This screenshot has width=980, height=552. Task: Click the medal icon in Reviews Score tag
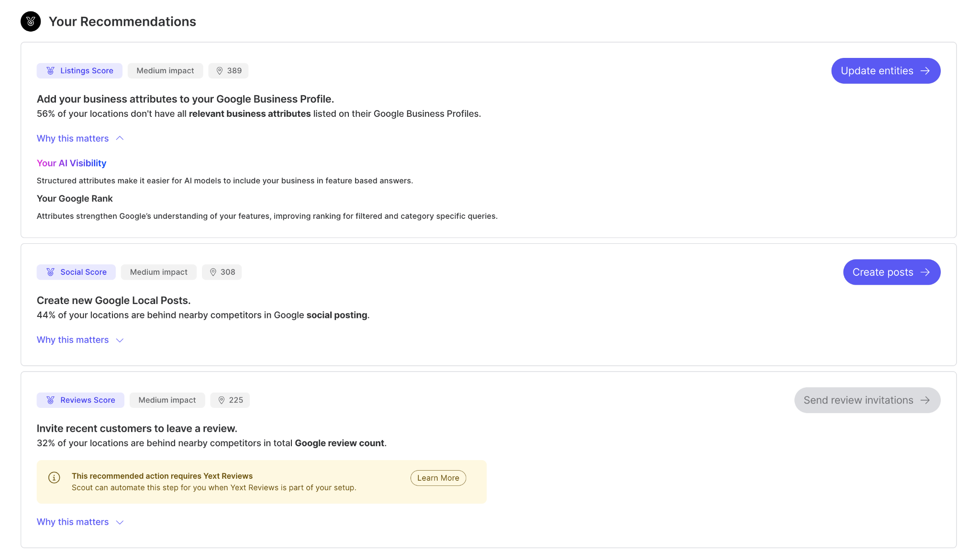pyautogui.click(x=50, y=400)
